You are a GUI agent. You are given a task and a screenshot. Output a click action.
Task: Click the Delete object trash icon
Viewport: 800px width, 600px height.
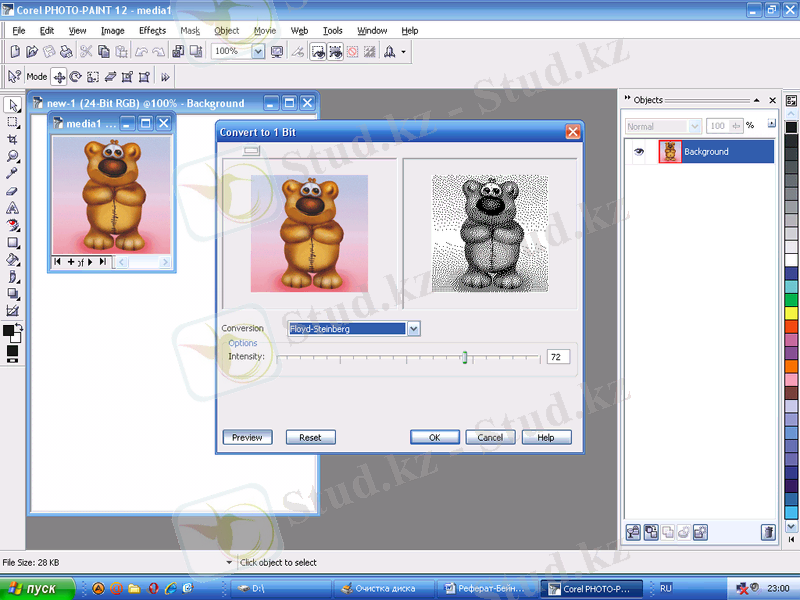point(768,532)
